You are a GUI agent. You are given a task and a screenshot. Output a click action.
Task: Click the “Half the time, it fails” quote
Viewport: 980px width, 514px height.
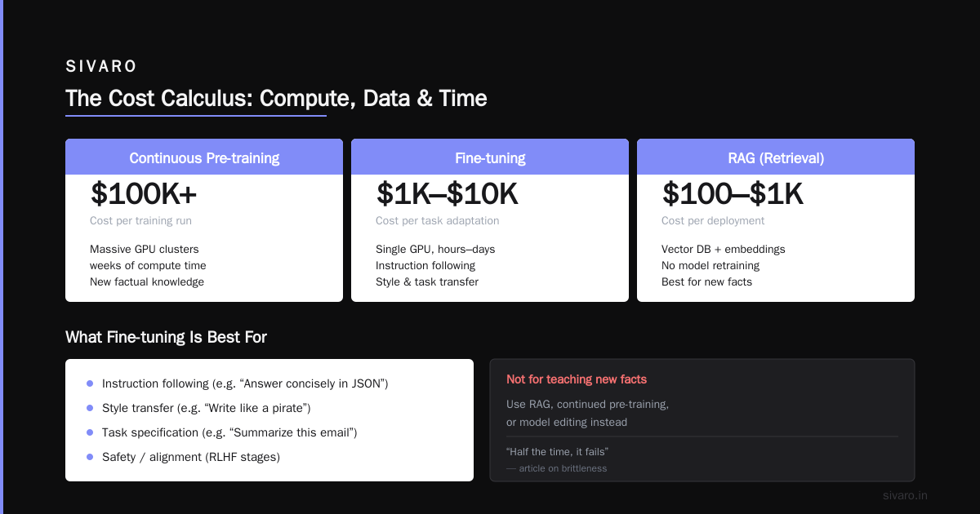point(558,451)
